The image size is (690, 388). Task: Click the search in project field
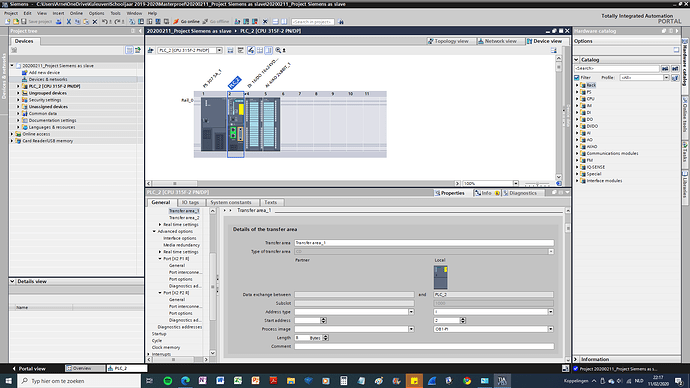[x=312, y=22]
